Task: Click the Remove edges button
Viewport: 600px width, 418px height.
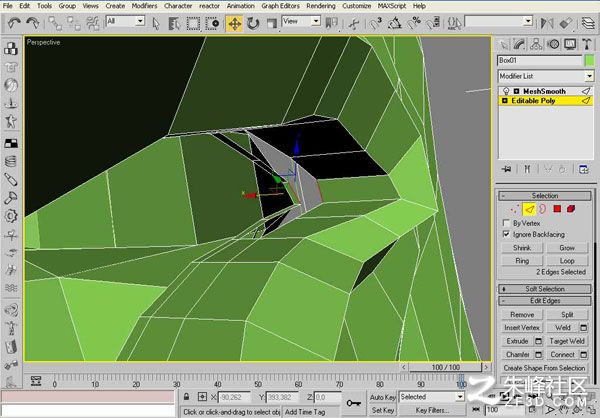Action: (x=522, y=314)
